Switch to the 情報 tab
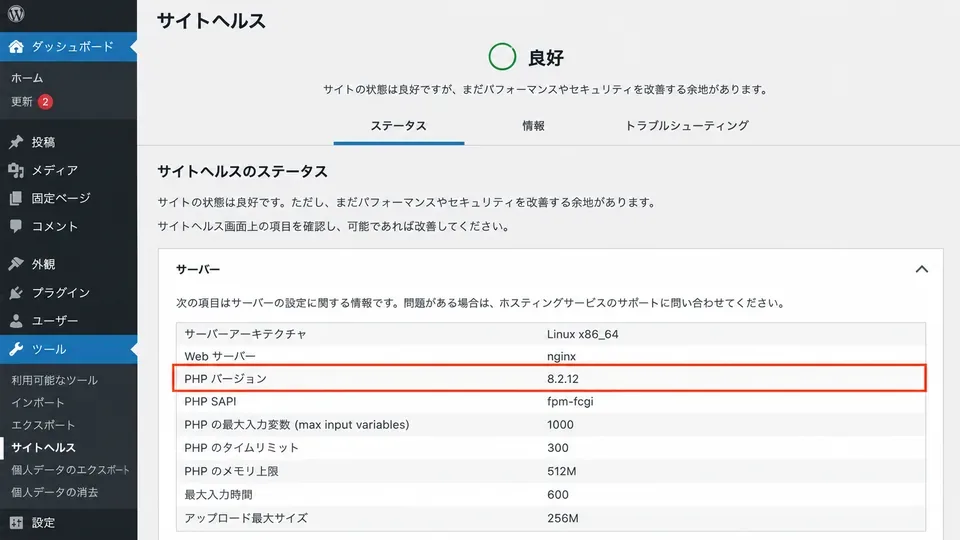The width and height of the screenshot is (960, 540). (x=533, y=126)
